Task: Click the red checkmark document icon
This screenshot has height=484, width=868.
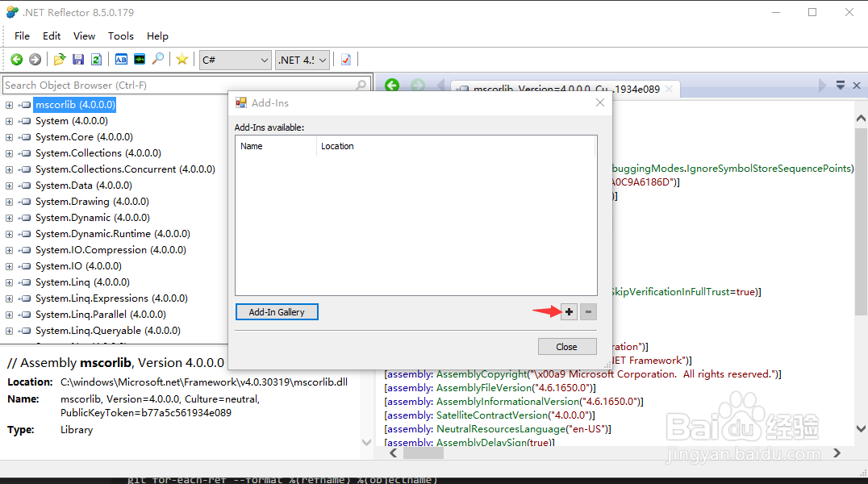Action: coord(346,59)
